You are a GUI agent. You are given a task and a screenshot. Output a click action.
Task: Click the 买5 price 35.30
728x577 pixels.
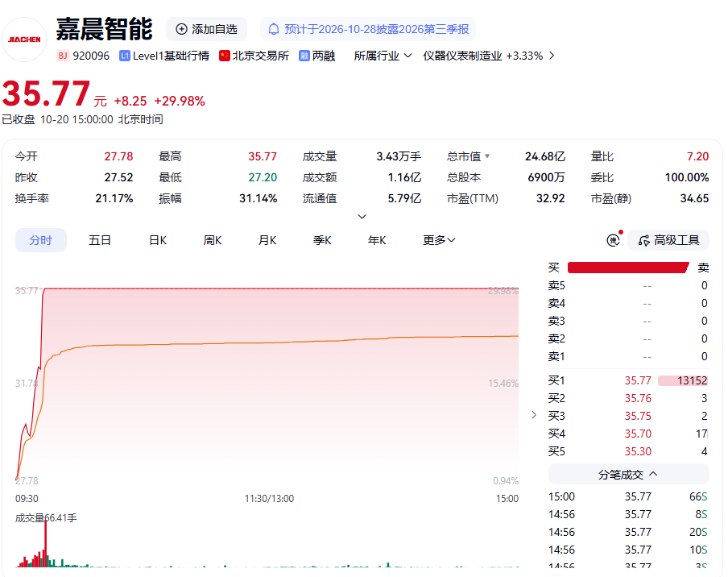[638, 451]
